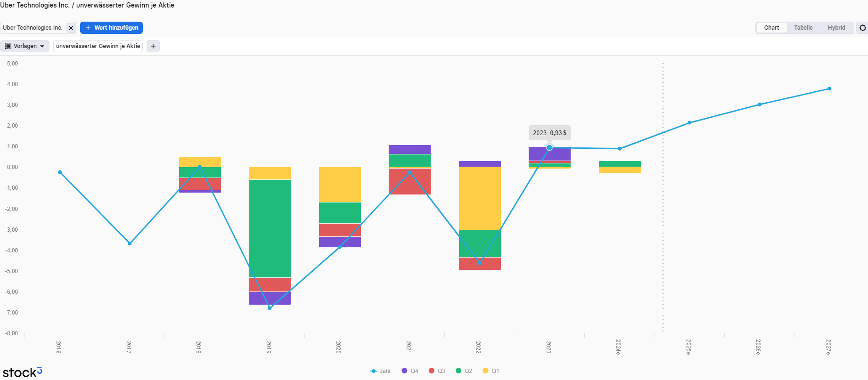
Task: Toggle the Q2 series in legend
Action: [464, 371]
